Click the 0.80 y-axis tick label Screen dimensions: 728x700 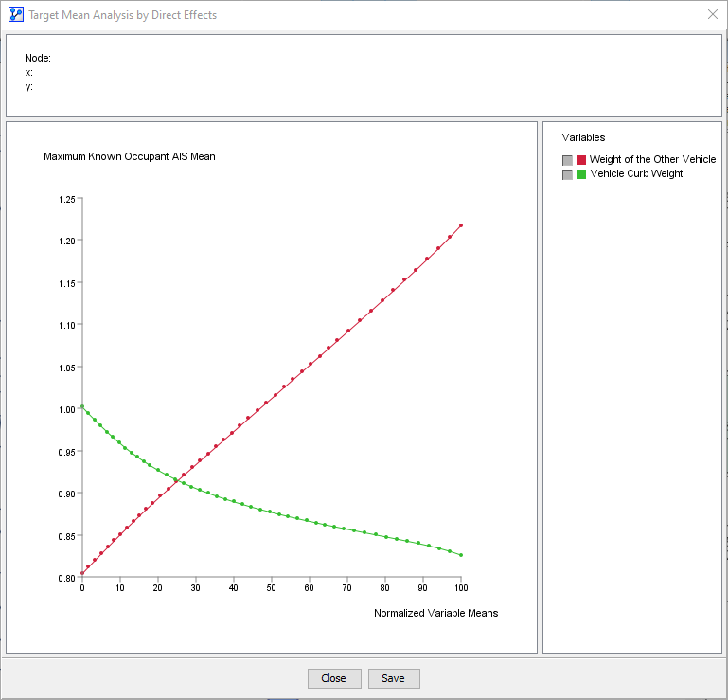tap(67, 579)
